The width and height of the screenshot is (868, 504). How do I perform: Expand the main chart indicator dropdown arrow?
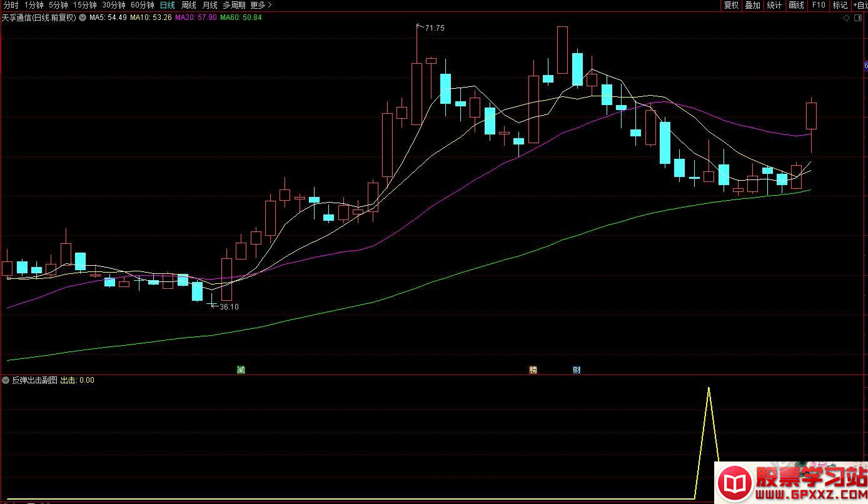coord(83,18)
